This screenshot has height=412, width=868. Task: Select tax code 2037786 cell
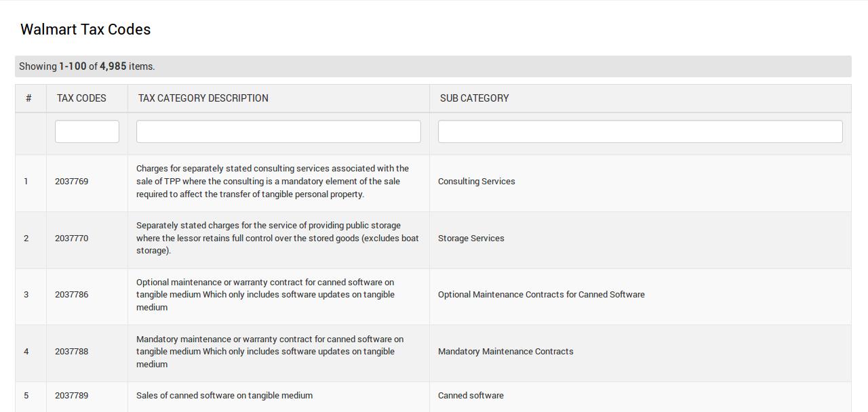pos(71,295)
